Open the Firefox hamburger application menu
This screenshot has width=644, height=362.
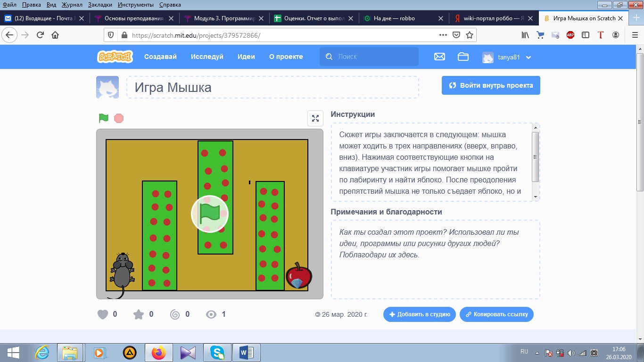click(x=635, y=35)
